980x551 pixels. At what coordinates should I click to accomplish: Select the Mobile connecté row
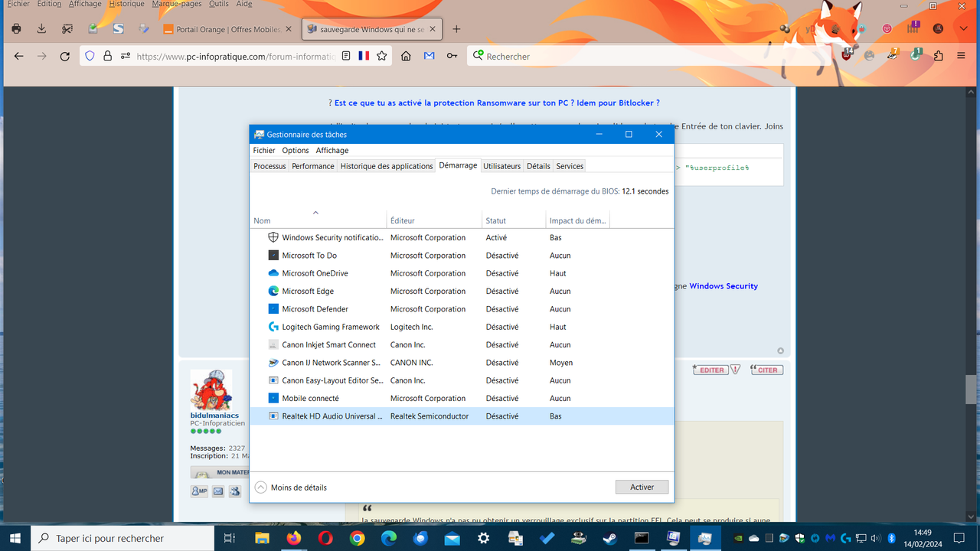point(462,398)
